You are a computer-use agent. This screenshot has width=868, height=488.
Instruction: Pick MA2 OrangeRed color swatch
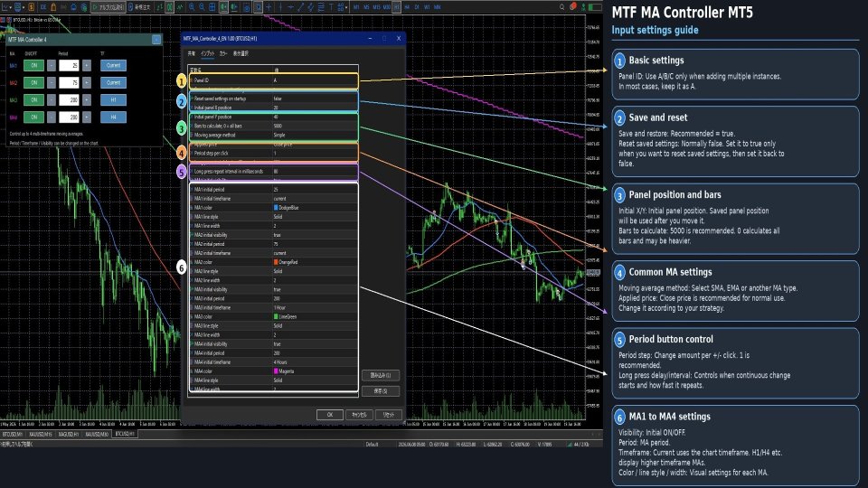pyautogui.click(x=276, y=262)
